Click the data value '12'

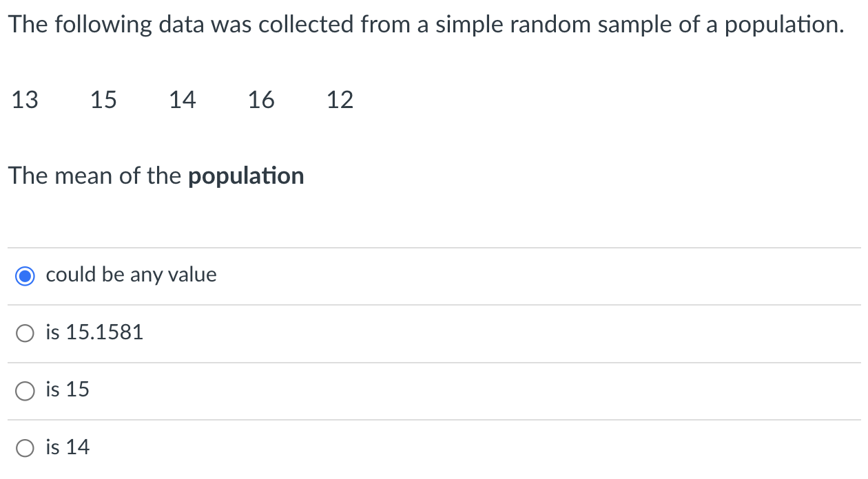[340, 100]
